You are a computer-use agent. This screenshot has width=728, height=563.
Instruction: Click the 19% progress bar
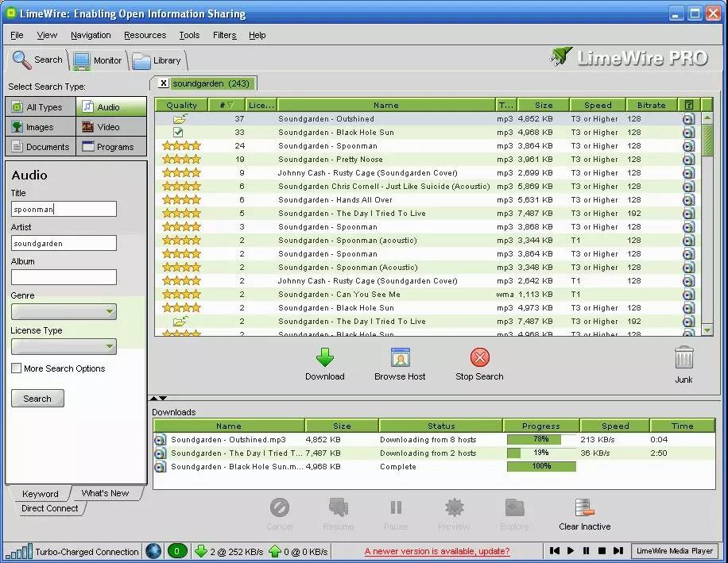coord(541,453)
